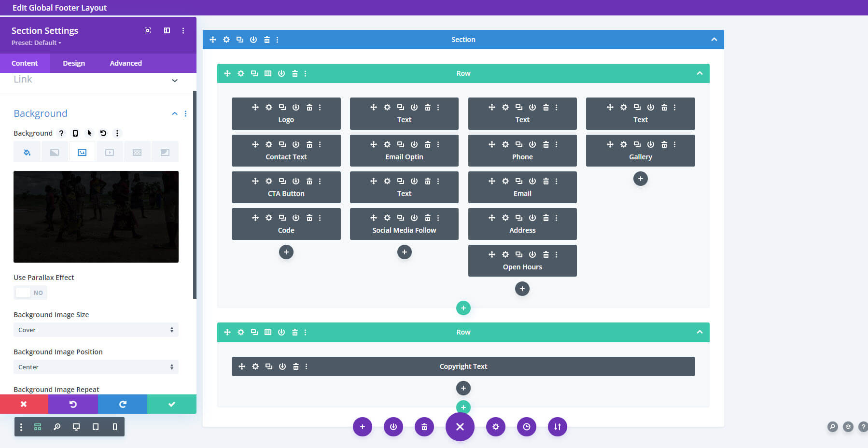Select the video background type icon

pyautogui.click(x=110, y=152)
